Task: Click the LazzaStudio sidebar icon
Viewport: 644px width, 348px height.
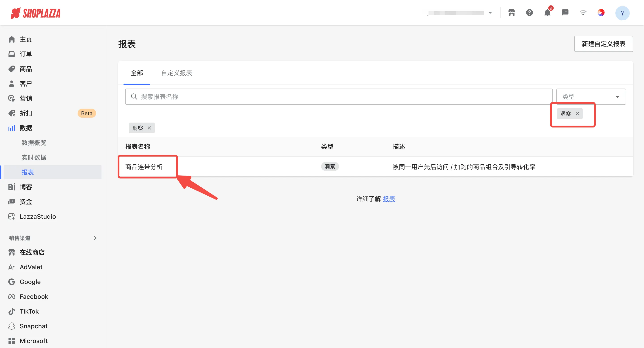Action: coord(11,216)
